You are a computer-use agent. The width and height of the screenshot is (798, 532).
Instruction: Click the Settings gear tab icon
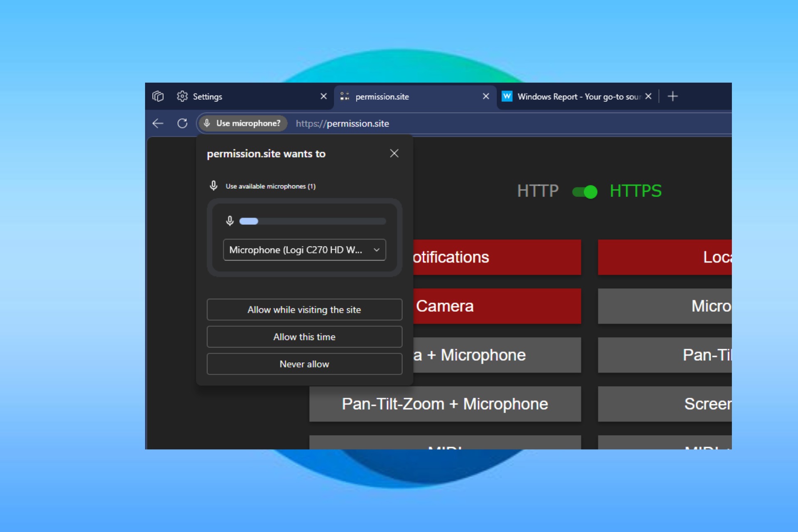click(182, 96)
